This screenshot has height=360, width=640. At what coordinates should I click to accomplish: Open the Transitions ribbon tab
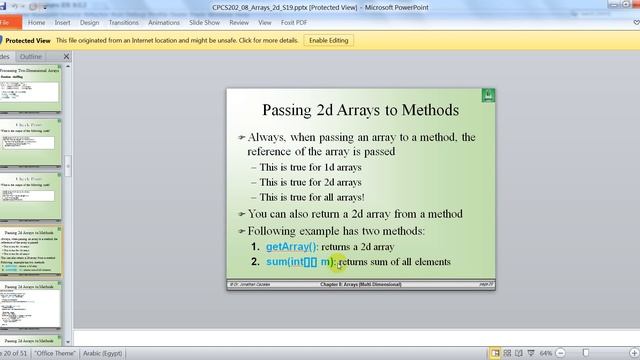coord(124,23)
